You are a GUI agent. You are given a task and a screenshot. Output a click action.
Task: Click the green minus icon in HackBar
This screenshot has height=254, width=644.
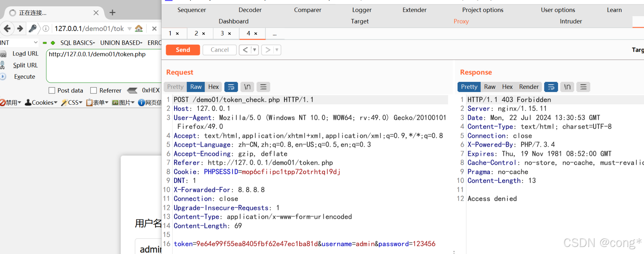click(45, 43)
